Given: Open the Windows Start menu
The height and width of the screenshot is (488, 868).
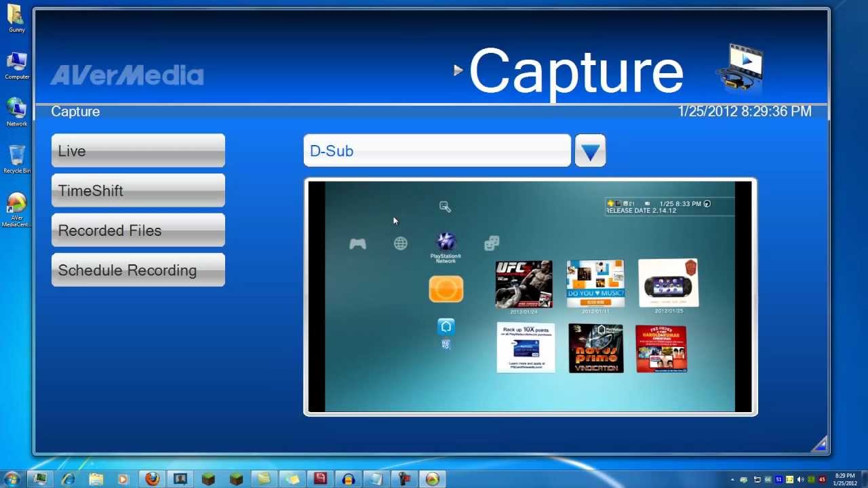Looking at the screenshot, I should point(12,479).
